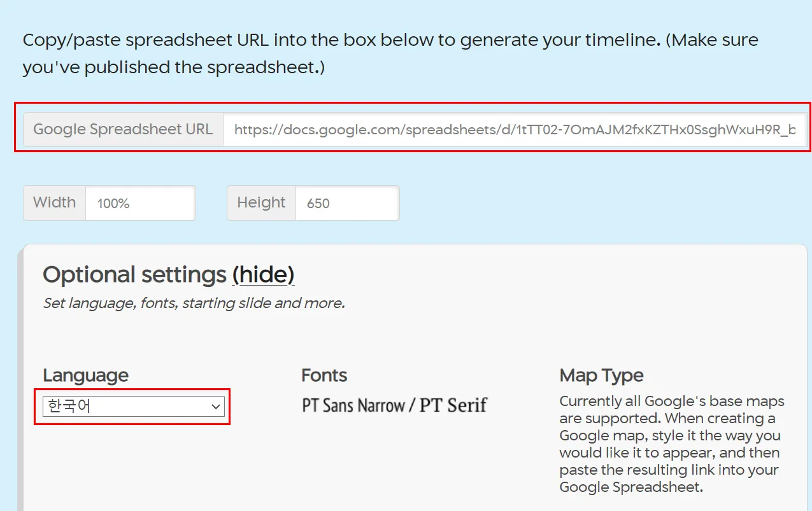Click the docs.google.com URL text
The image size is (812, 511).
[x=515, y=130]
